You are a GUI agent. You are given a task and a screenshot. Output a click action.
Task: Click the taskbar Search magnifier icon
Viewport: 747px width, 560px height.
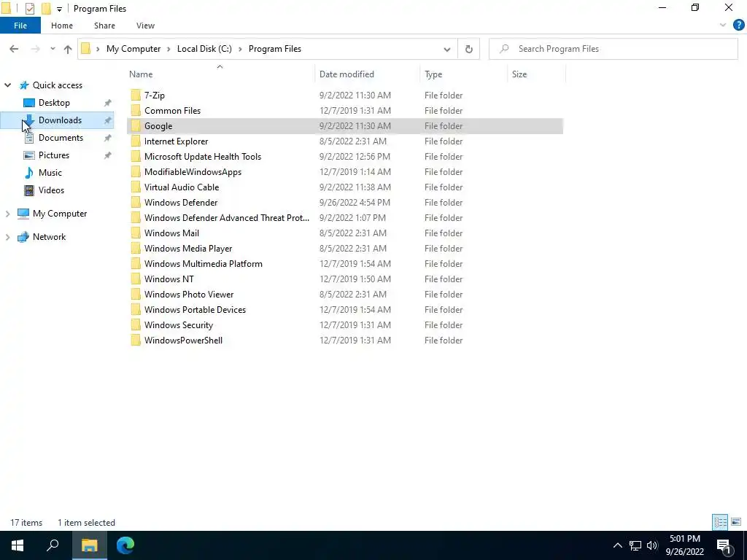53,545
